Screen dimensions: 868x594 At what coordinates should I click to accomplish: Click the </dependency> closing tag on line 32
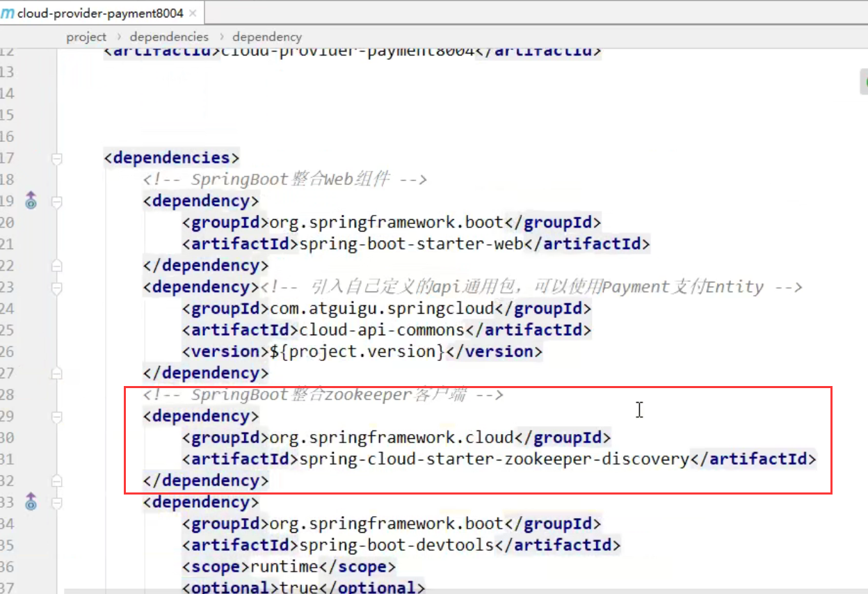click(x=206, y=481)
